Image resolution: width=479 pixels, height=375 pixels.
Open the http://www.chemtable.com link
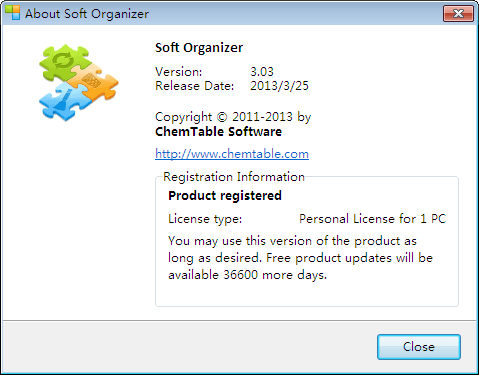232,154
